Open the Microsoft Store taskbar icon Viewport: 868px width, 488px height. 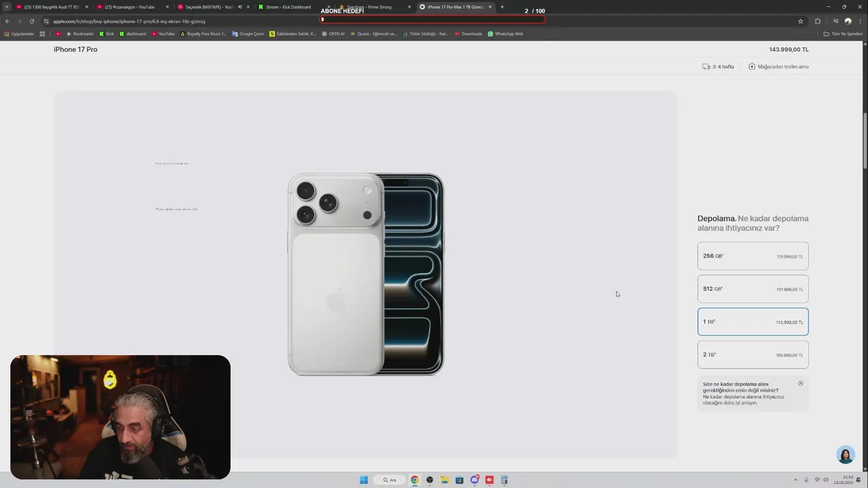point(459,480)
